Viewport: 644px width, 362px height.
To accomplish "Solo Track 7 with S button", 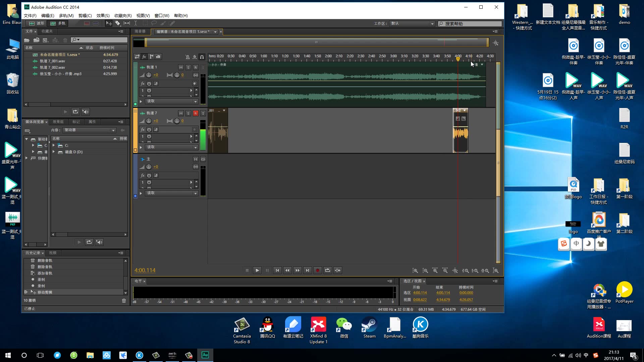I will [188, 113].
